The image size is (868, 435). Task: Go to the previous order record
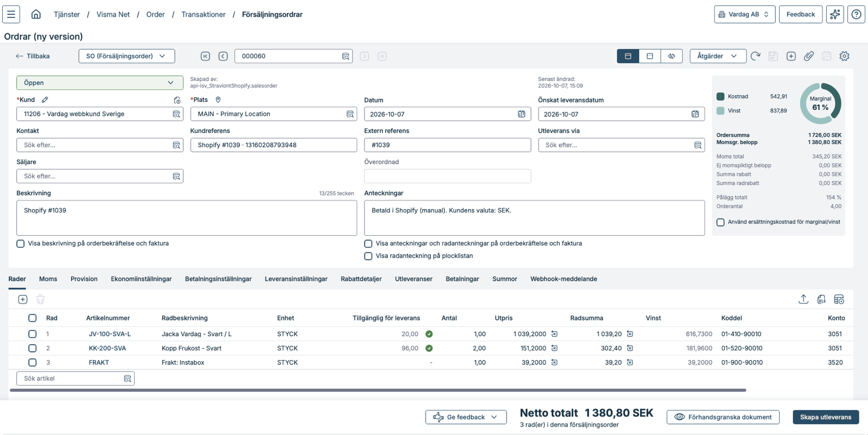click(x=223, y=56)
